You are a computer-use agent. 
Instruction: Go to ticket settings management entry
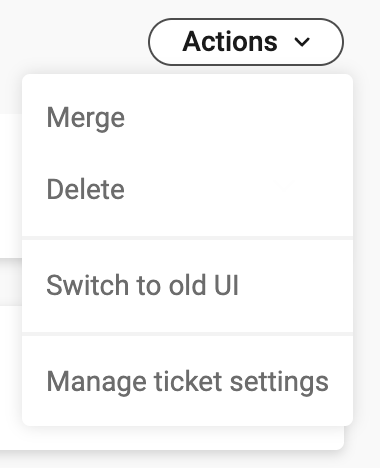tap(187, 382)
